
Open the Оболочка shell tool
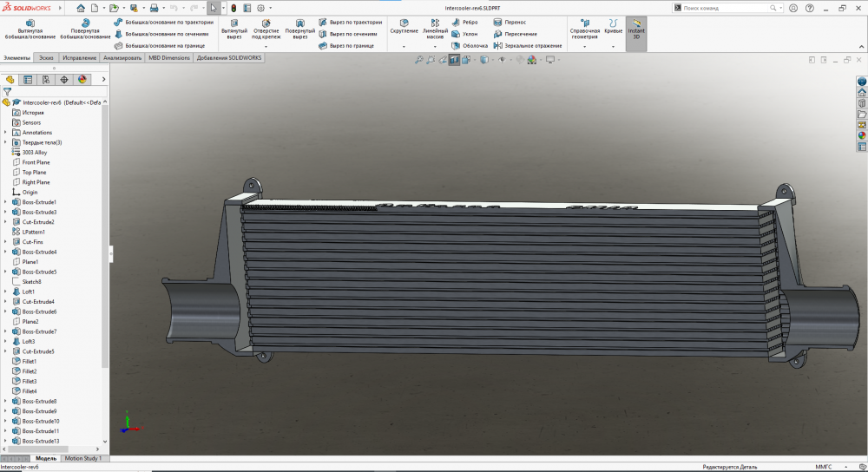tap(475, 45)
